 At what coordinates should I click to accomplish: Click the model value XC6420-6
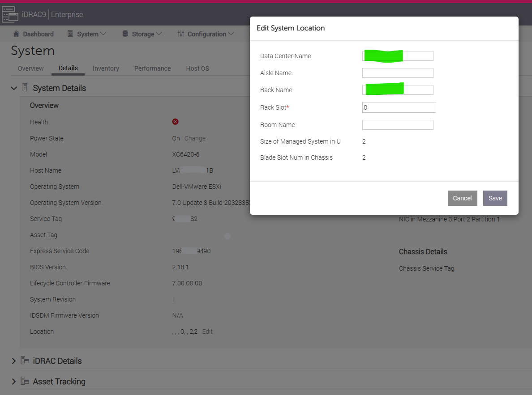click(x=185, y=154)
